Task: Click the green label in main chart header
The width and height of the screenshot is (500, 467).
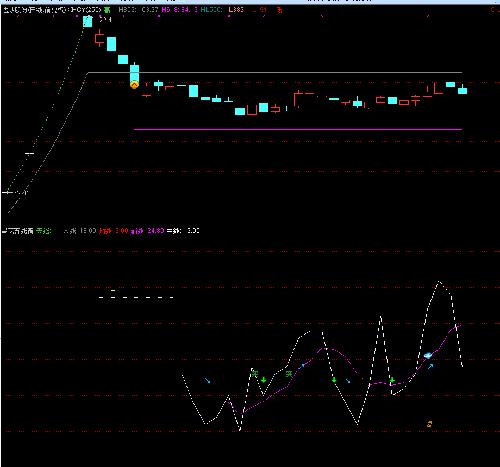Action: (x=107, y=10)
